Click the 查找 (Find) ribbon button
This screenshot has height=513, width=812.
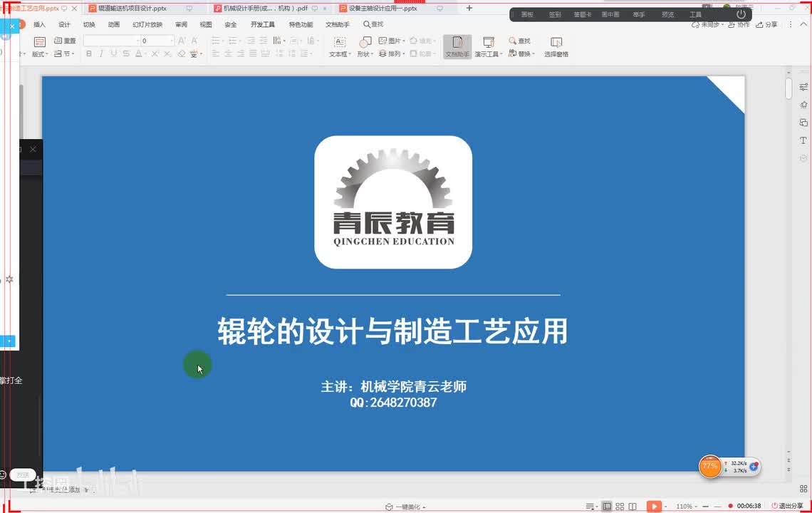520,41
